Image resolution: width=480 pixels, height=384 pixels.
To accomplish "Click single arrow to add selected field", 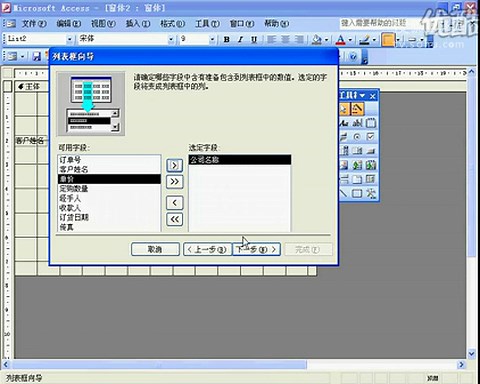I will [175, 165].
